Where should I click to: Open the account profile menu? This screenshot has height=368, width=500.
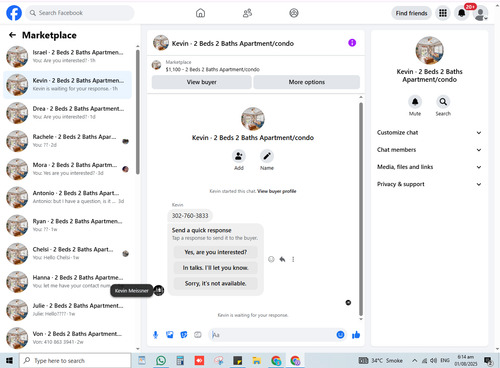pos(480,13)
